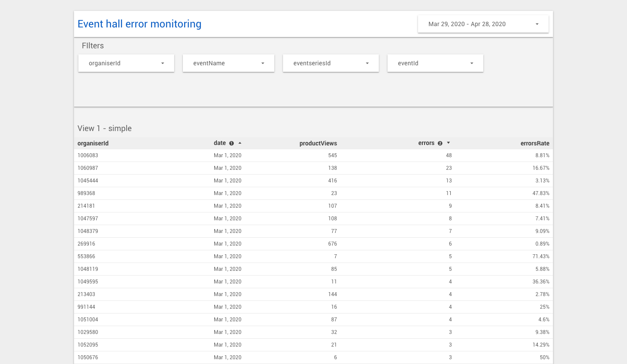
Task: Click descending sort arrow on errors column
Action: click(x=448, y=143)
